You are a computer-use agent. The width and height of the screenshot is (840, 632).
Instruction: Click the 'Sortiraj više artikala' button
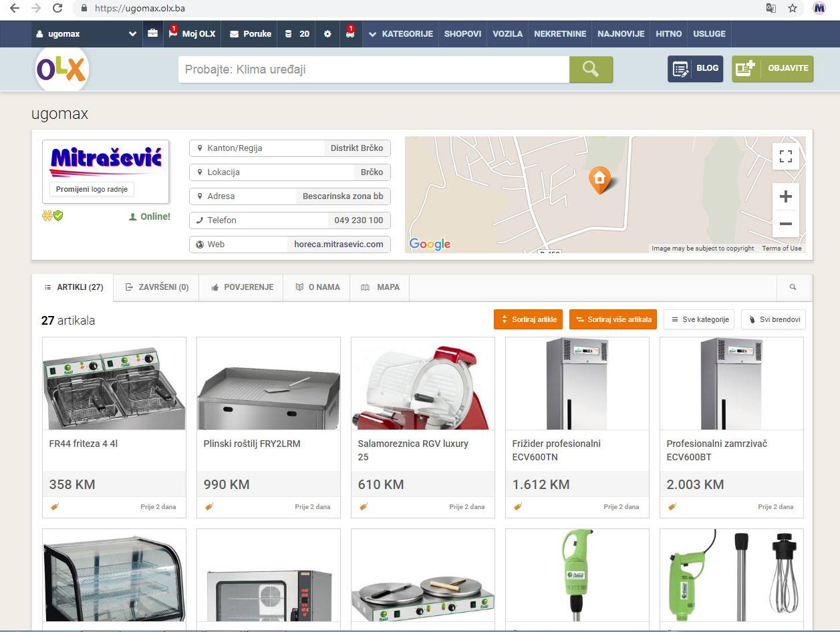613,319
